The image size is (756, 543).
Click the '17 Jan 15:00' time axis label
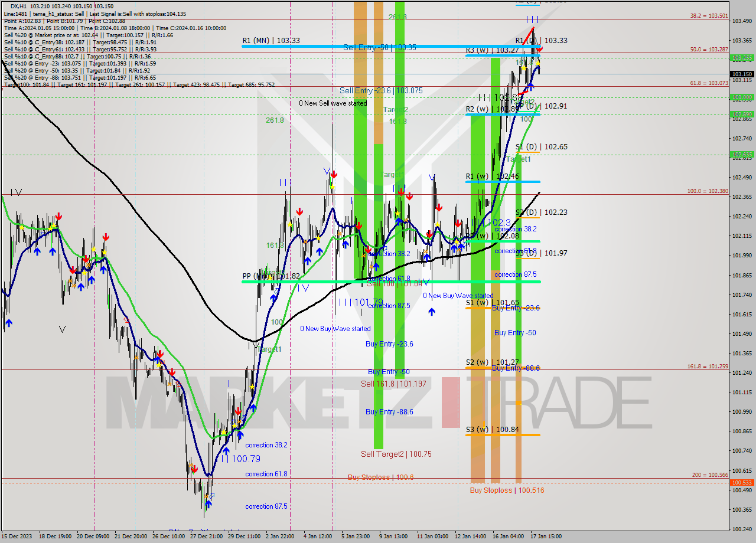click(x=546, y=537)
